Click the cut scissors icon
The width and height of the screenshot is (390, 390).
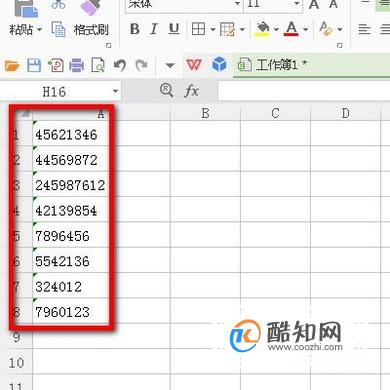pyautogui.click(x=59, y=5)
